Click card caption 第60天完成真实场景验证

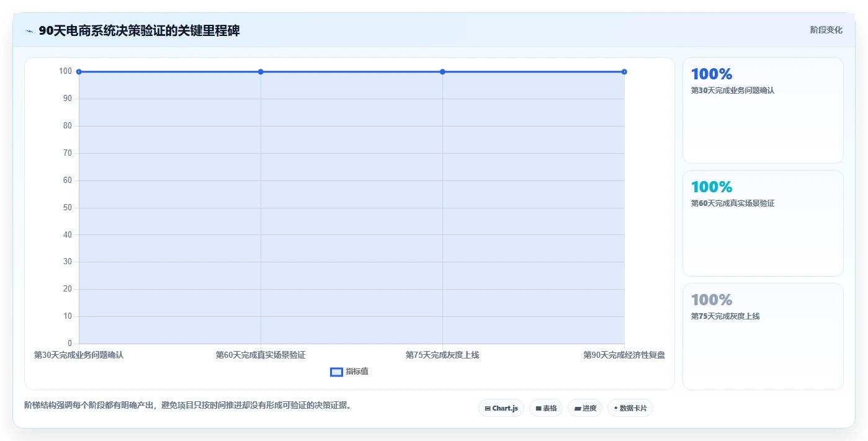pos(733,203)
